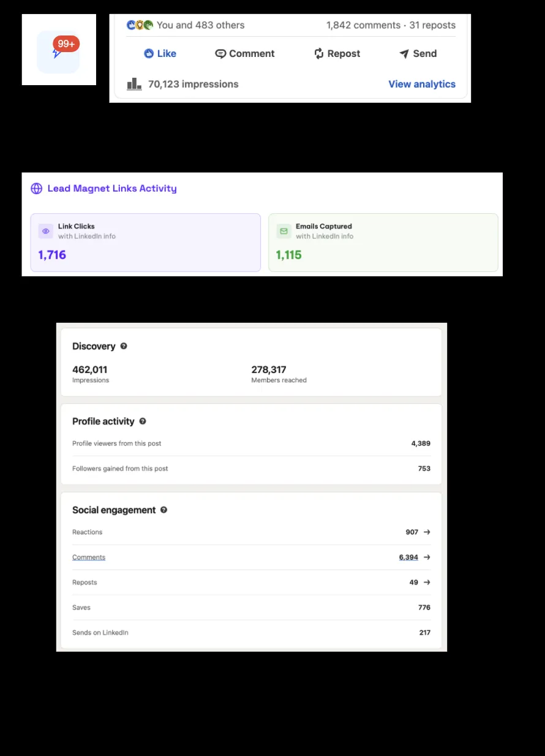Select the Emails Captured card

[383, 243]
